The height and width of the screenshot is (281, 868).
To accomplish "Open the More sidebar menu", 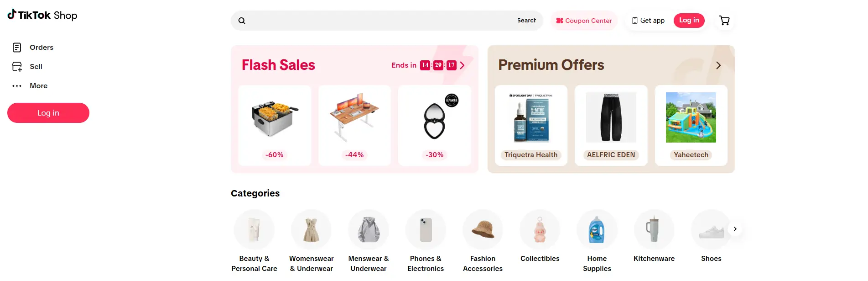I will click(x=38, y=86).
